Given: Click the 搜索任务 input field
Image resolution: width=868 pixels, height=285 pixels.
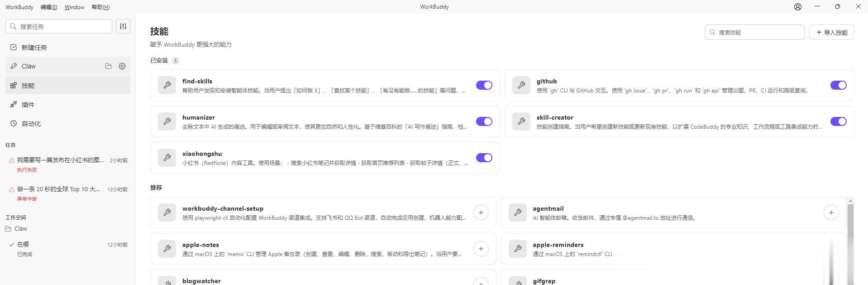Looking at the screenshot, I should 59,26.
